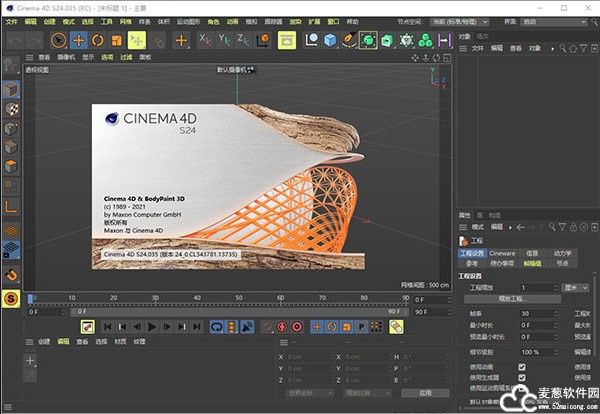Click the Pen spline tool icon
This screenshot has height=414, width=600.
(347, 40)
